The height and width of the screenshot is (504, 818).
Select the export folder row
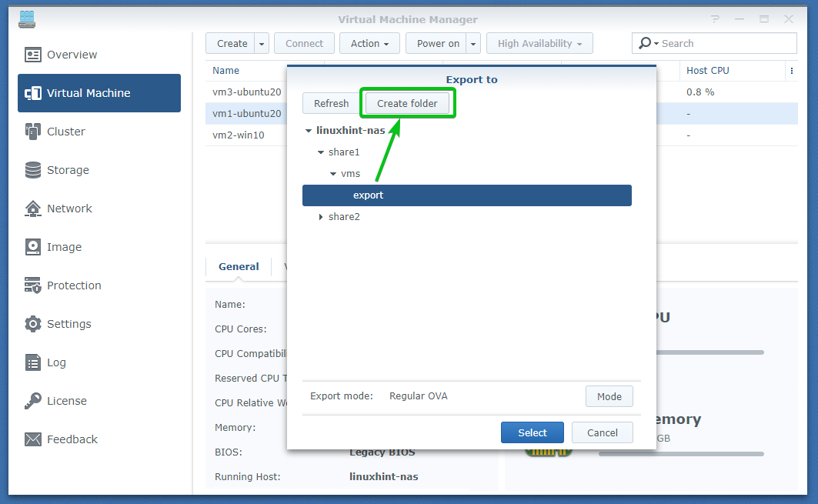click(467, 195)
